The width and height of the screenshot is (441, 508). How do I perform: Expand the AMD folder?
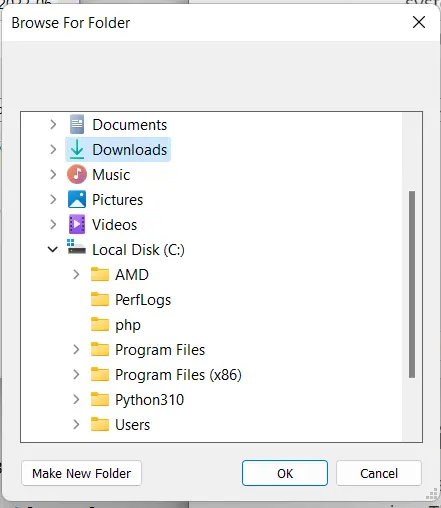(76, 274)
